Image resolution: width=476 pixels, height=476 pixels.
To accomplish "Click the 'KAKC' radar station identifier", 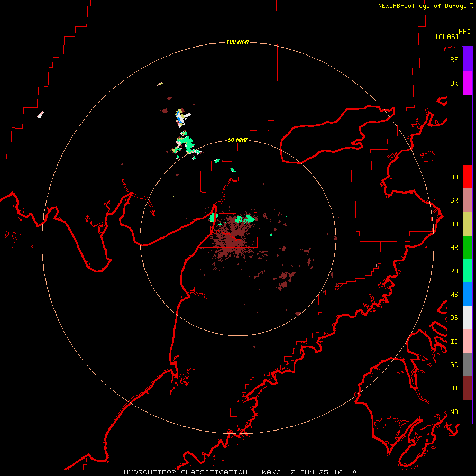I will coord(271,472).
